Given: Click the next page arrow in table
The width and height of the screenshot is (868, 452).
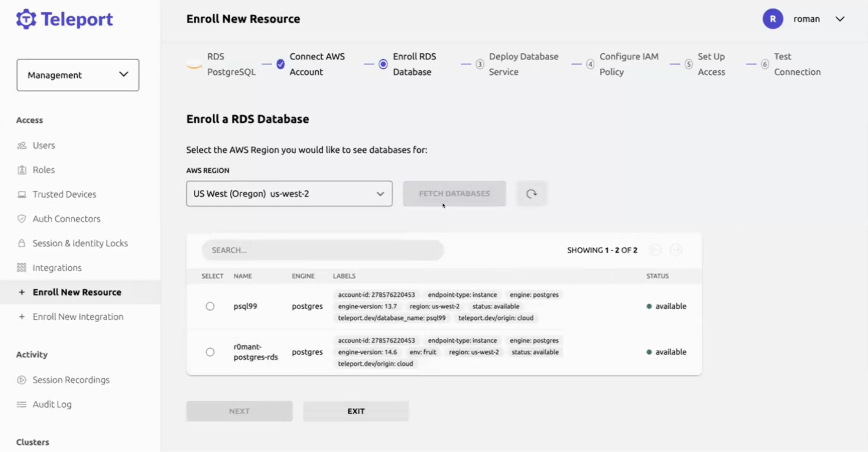Looking at the screenshot, I should tap(676, 250).
